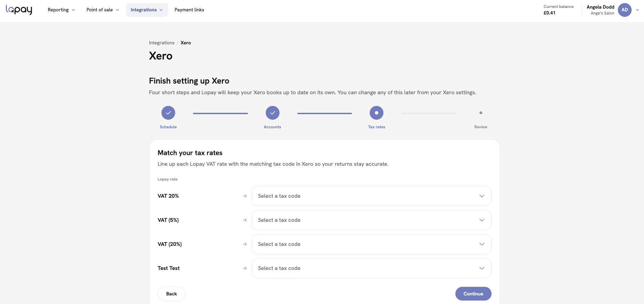Click the Accounts step label
The height and width of the screenshot is (304, 644).
(272, 127)
